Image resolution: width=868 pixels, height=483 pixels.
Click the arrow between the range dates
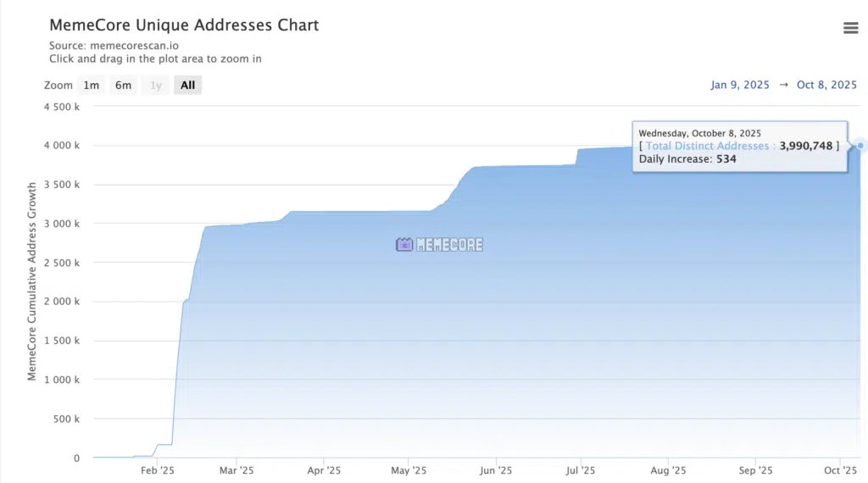tap(783, 85)
